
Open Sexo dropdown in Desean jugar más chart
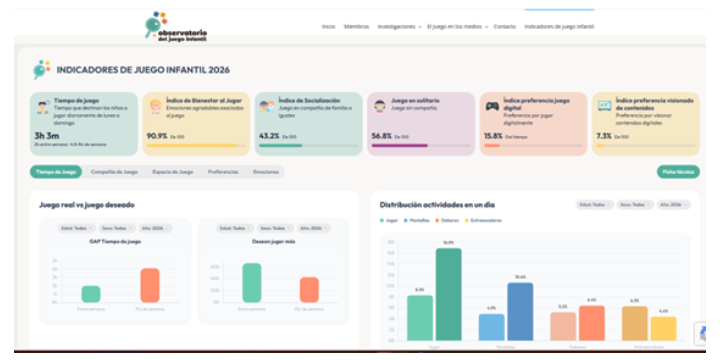click(275, 228)
